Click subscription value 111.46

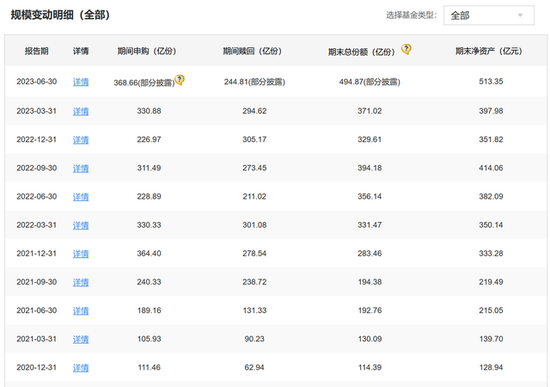pos(149,367)
